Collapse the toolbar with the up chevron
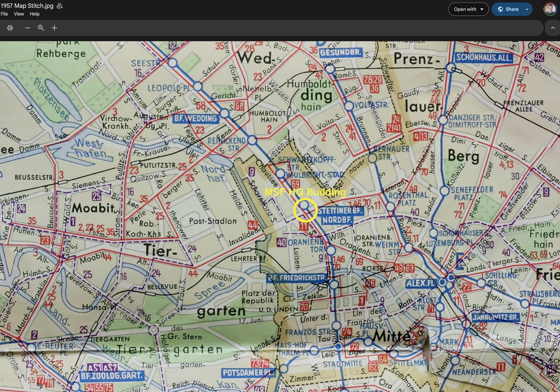The image size is (560, 392). click(553, 28)
